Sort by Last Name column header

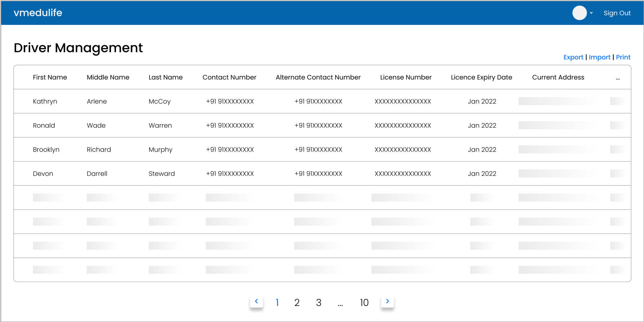click(166, 77)
